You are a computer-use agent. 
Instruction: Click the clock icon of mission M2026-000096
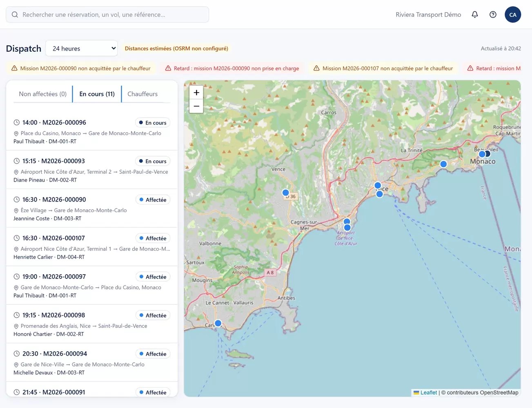[17, 122]
